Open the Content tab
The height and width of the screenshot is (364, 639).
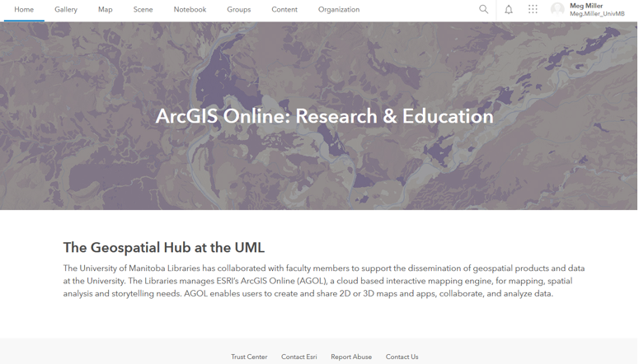(x=284, y=10)
